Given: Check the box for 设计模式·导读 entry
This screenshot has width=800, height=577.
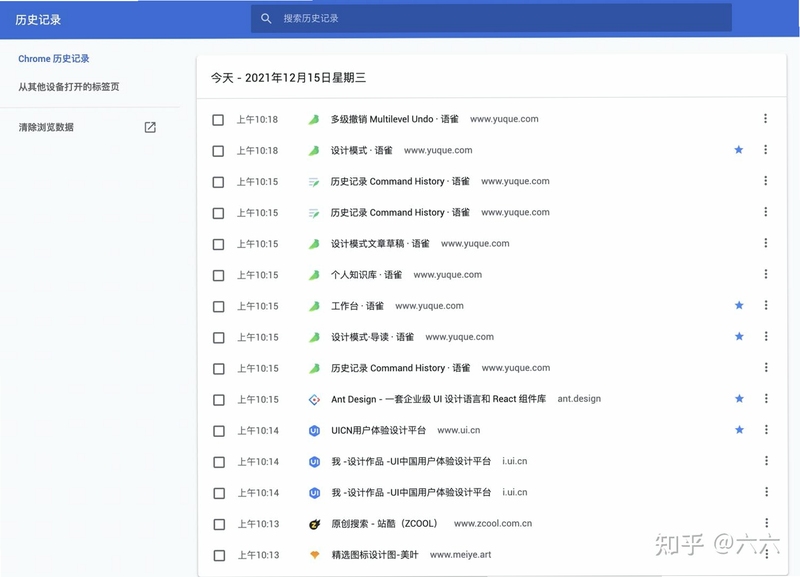Looking at the screenshot, I should [x=218, y=338].
